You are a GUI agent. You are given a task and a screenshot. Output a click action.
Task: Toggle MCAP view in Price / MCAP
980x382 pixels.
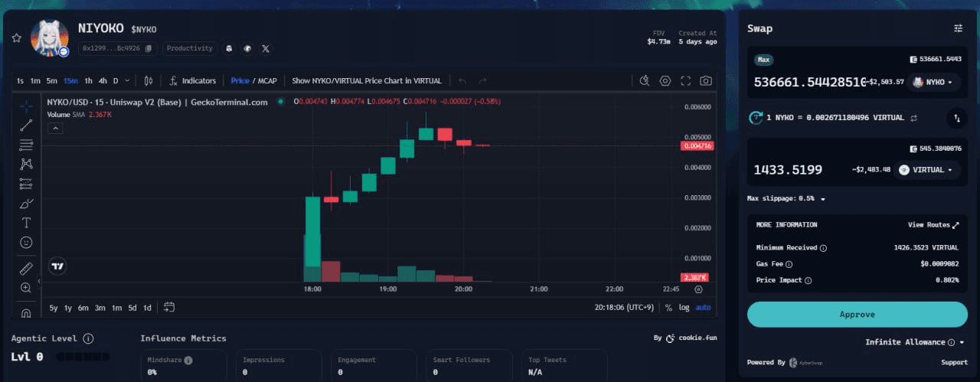[267, 80]
